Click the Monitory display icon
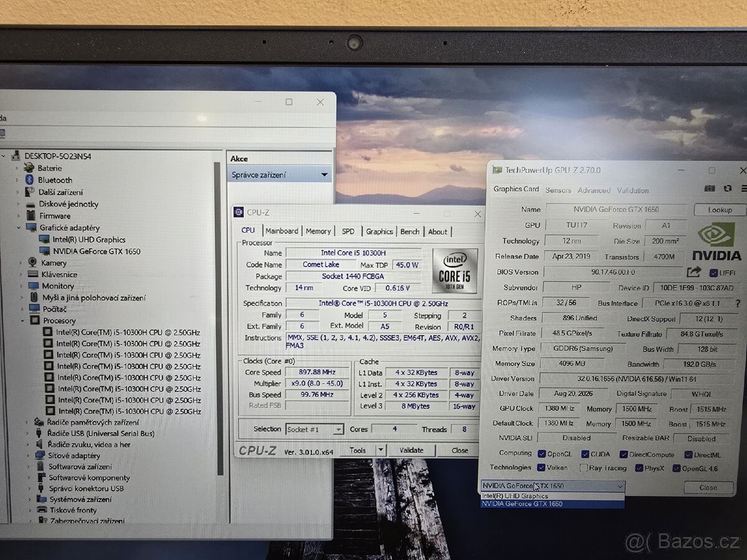 (x=34, y=286)
